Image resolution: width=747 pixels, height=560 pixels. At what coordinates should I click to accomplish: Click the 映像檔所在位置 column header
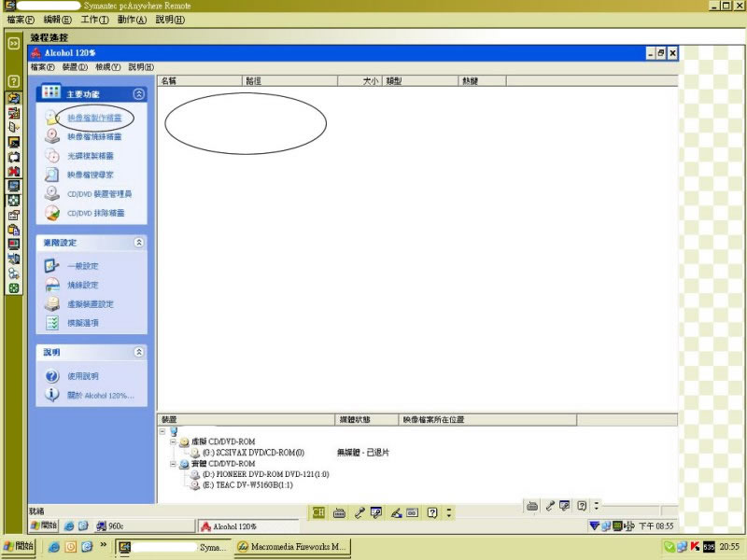click(487, 419)
